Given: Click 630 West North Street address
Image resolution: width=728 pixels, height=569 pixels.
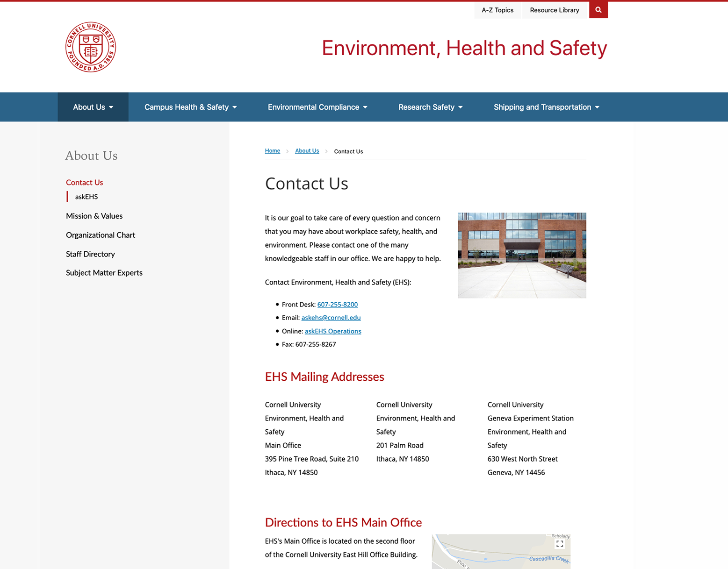Looking at the screenshot, I should click(523, 459).
